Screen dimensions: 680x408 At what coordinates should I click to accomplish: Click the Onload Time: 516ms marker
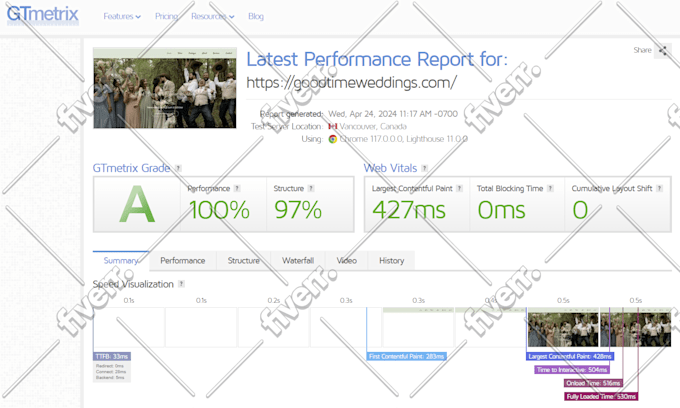[593, 383]
